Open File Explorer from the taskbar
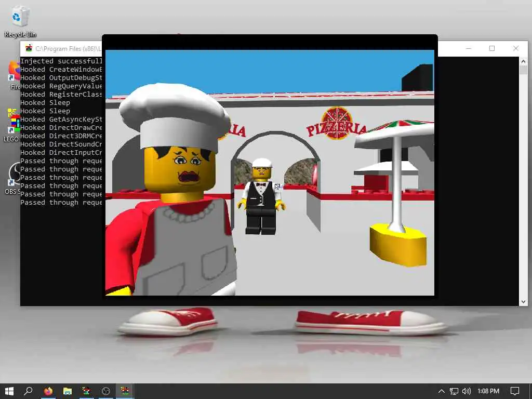Screen dimensions: 532x399 coord(67,391)
